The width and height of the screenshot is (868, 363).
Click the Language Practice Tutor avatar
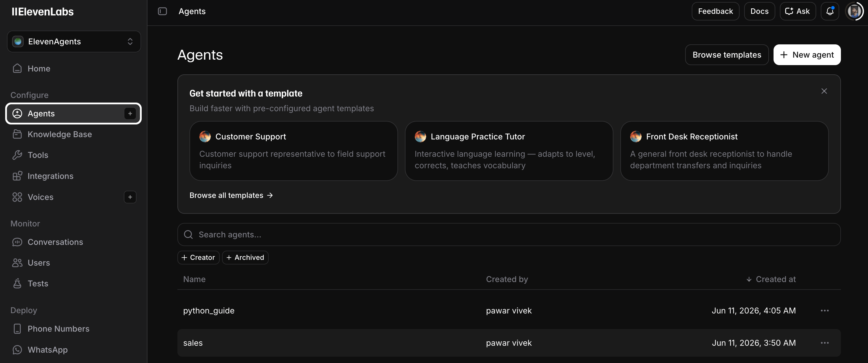pyautogui.click(x=420, y=137)
